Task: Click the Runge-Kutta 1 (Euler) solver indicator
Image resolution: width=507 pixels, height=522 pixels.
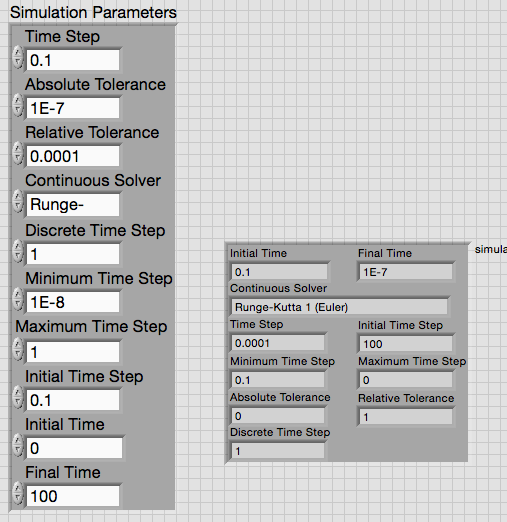Action: (339, 307)
